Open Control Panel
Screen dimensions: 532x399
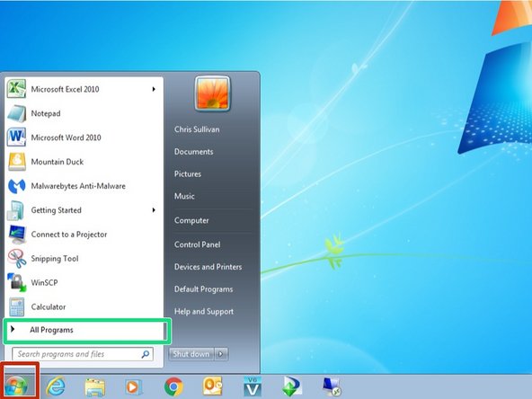197,244
